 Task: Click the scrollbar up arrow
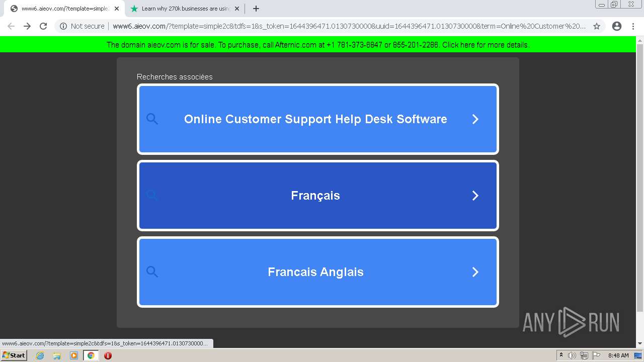pos(640,40)
